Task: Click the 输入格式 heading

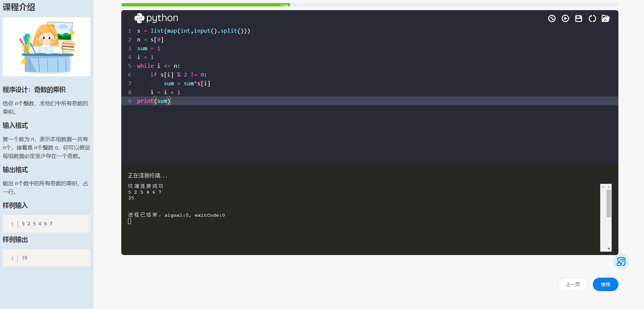Action: [x=15, y=125]
